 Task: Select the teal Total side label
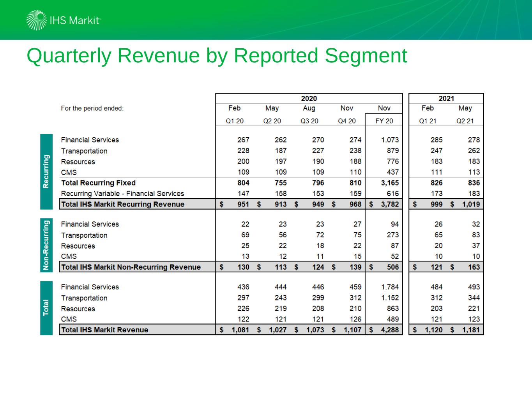pyautogui.click(x=46, y=308)
